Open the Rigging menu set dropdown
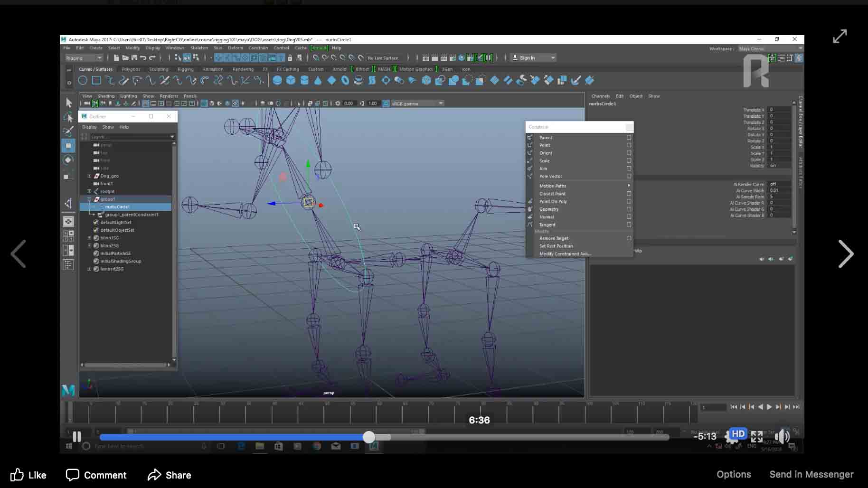Screen dimensions: 868x488 84,58
